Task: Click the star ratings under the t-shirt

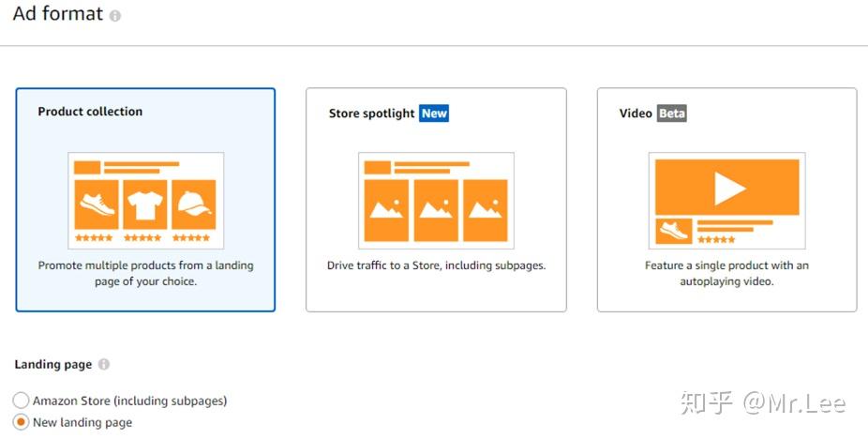Action: tap(143, 238)
